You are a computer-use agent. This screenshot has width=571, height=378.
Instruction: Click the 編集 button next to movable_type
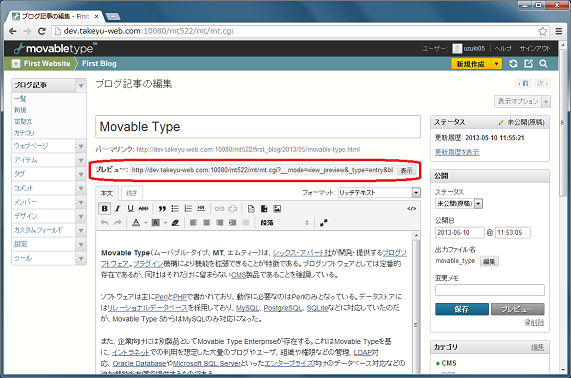coord(489,261)
